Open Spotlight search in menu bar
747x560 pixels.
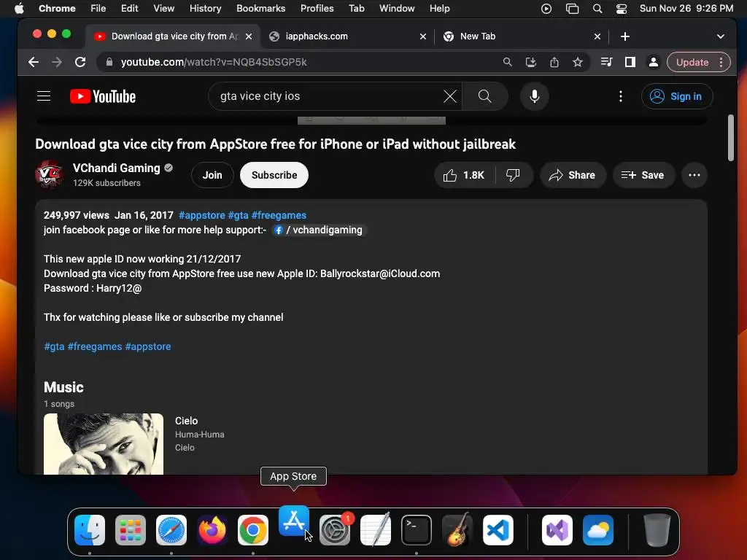point(597,9)
